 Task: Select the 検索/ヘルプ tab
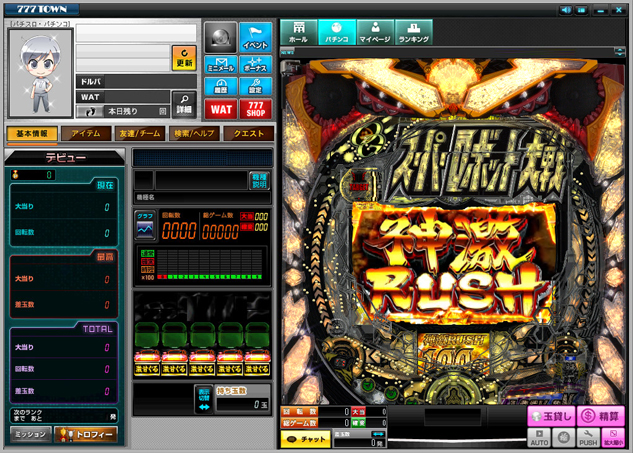tap(194, 134)
